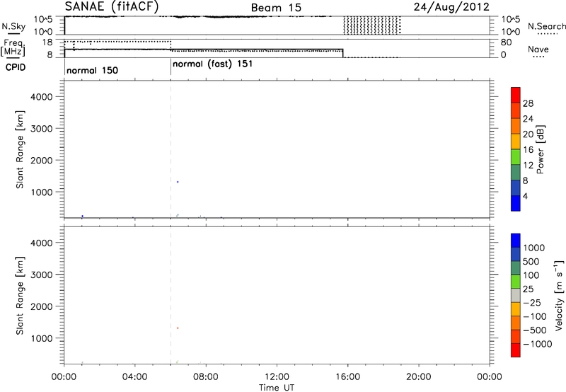Click the Nave legend label
This screenshot has height=392, width=566.
coord(538,50)
